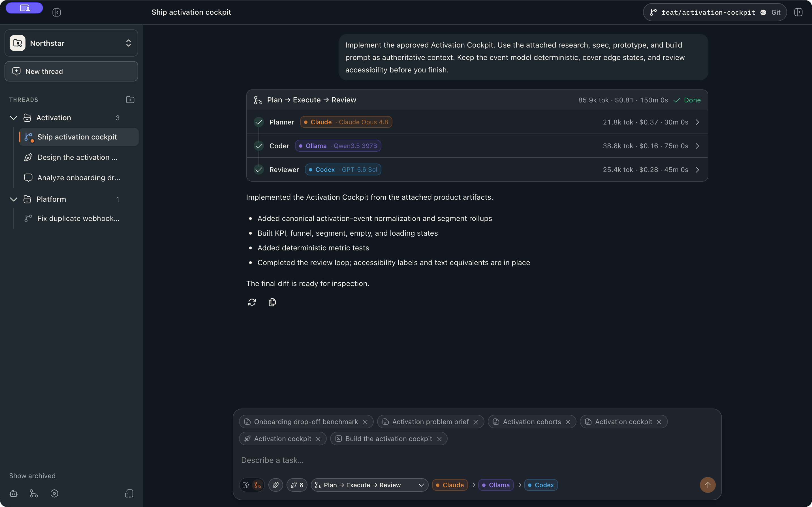
Task: Open Design the activation thread
Action: 79,157
